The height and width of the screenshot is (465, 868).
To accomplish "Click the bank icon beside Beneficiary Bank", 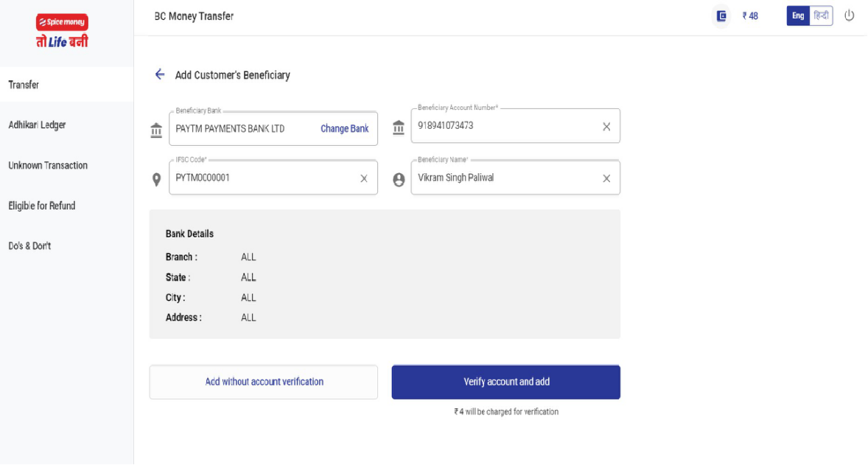I will point(156,130).
